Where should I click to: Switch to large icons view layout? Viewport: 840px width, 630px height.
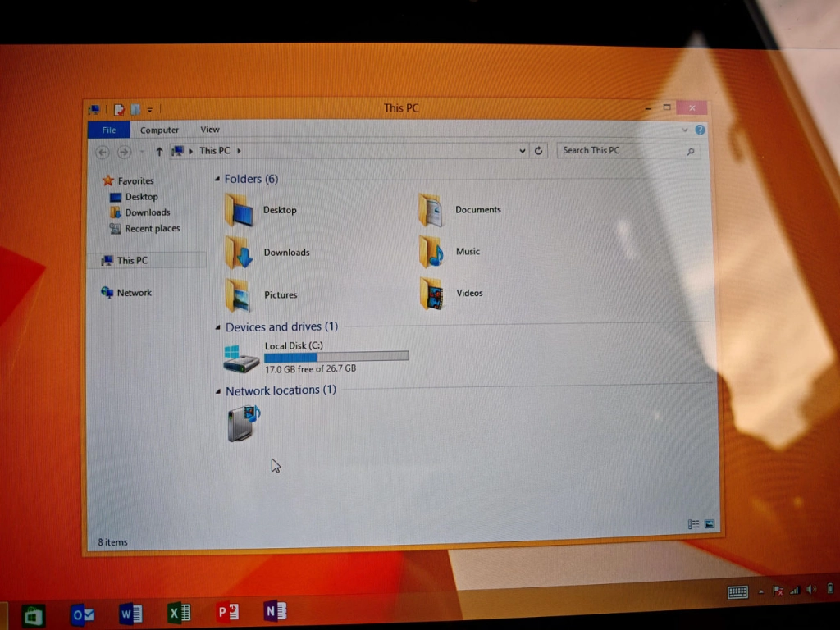(710, 524)
